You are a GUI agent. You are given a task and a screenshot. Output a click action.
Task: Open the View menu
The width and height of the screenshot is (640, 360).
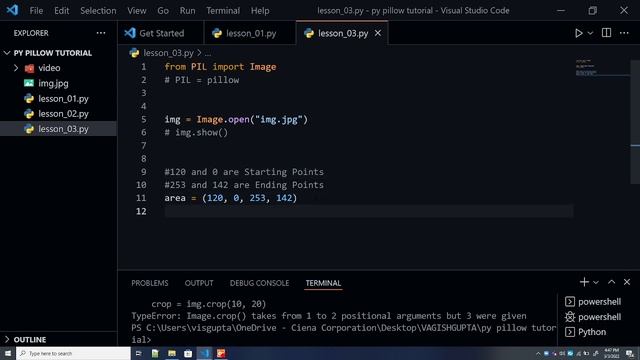click(x=137, y=11)
